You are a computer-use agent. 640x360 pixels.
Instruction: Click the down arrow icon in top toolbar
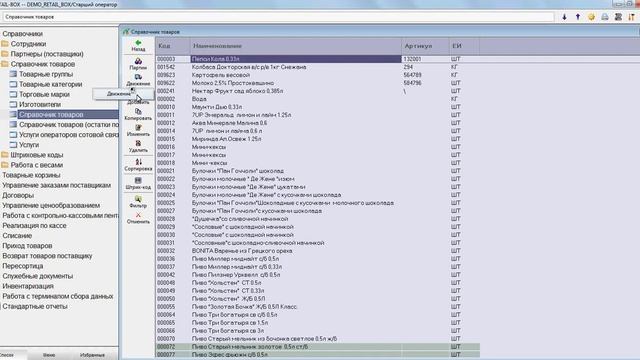564,17
